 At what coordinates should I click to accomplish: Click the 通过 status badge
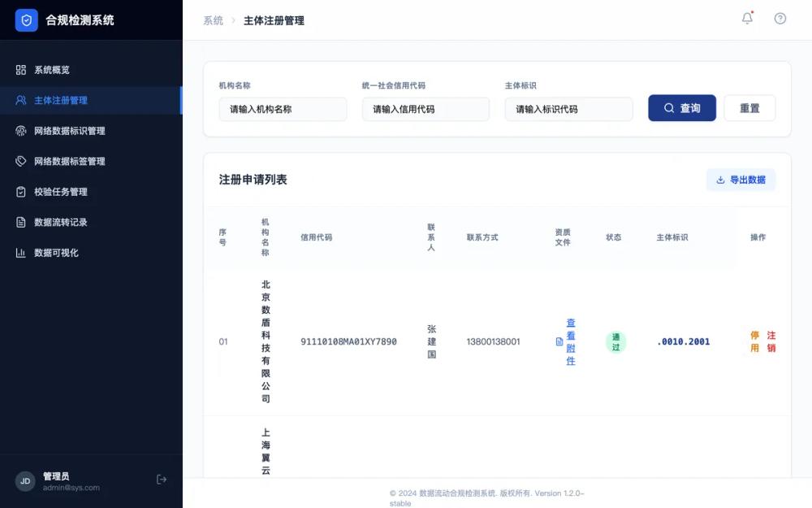coord(615,342)
